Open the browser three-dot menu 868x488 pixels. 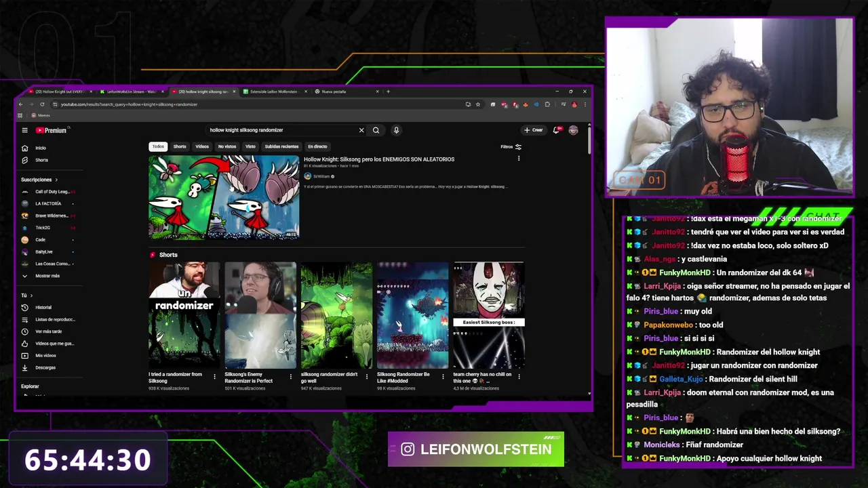[585, 104]
